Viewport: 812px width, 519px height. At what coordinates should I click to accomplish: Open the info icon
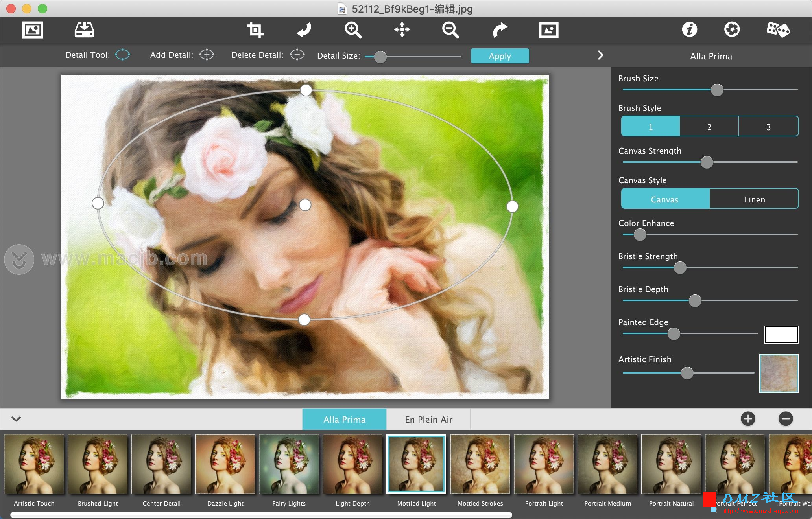(689, 29)
